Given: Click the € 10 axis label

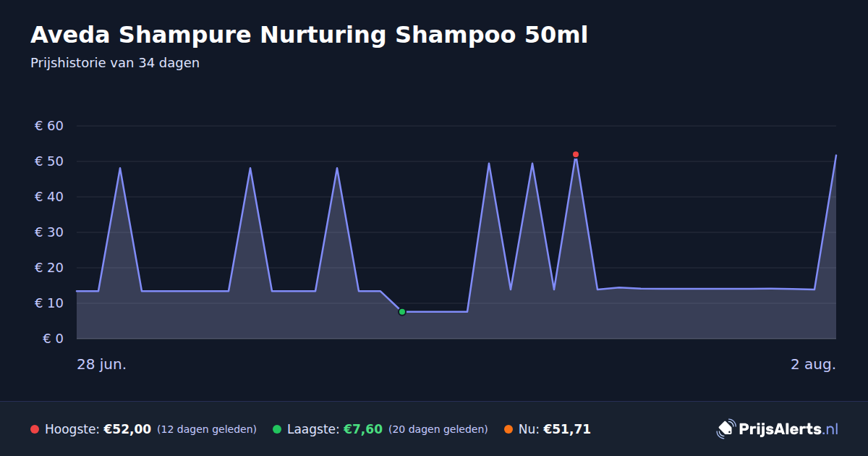Looking at the screenshot, I should (x=49, y=303).
